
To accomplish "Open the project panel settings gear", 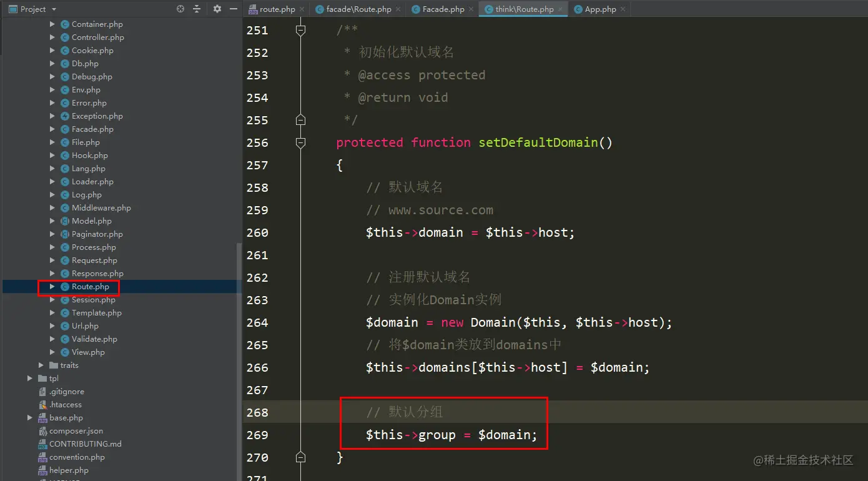I will (x=217, y=9).
